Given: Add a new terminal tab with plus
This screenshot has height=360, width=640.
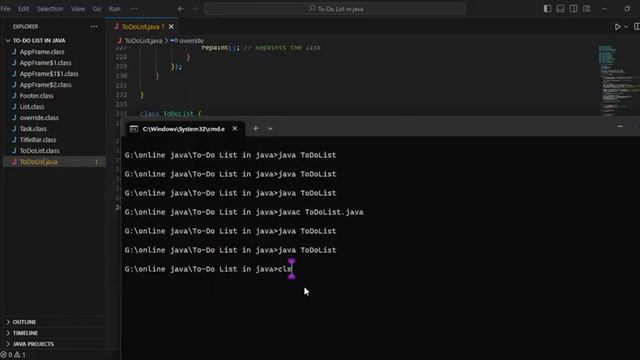Looking at the screenshot, I should (256, 129).
